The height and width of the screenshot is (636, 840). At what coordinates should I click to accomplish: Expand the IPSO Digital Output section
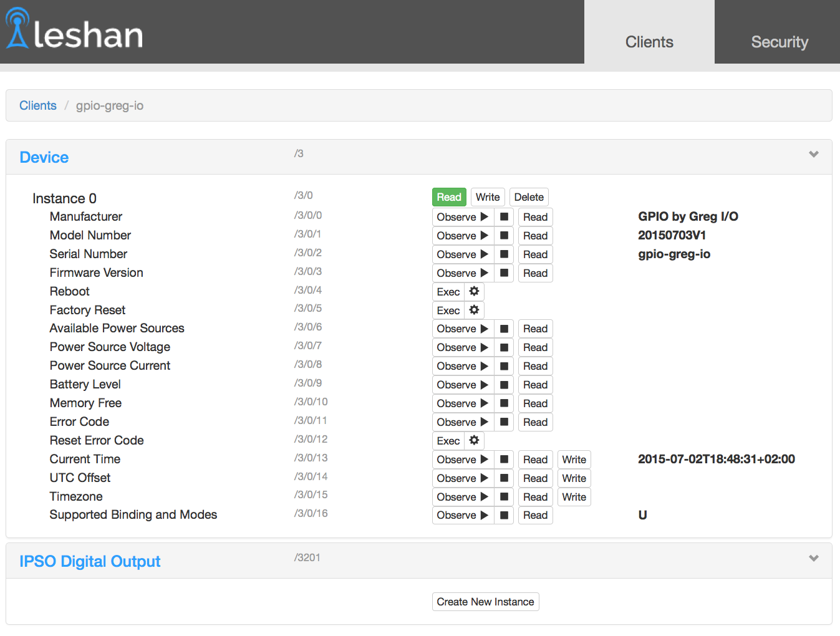click(813, 557)
